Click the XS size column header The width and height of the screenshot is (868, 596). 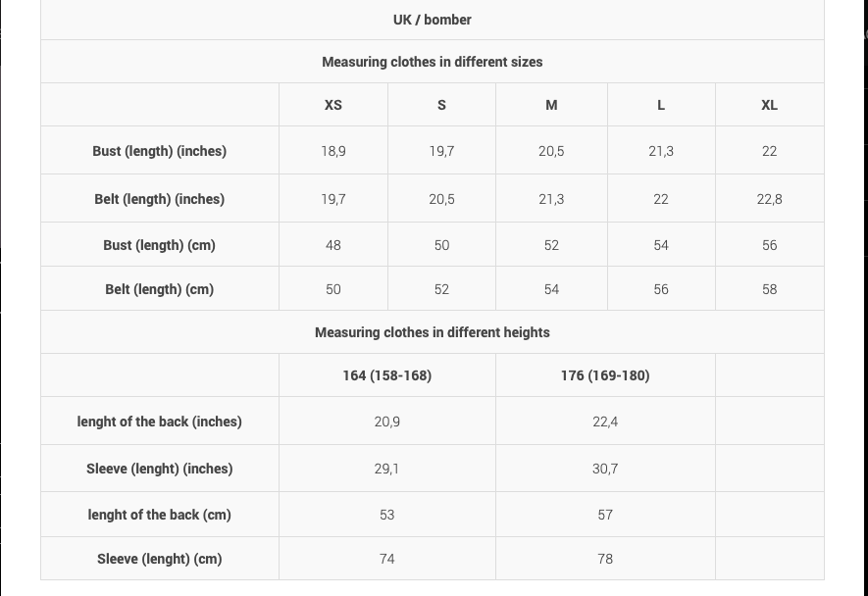tap(333, 105)
